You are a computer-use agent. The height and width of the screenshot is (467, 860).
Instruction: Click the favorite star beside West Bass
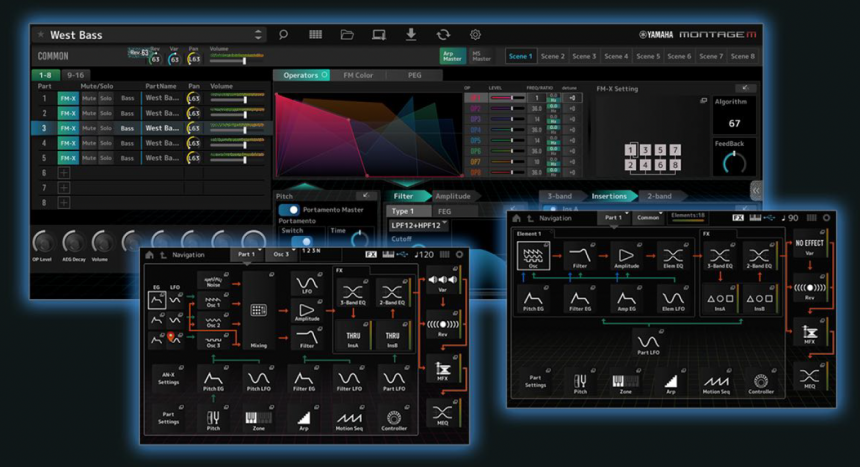click(x=41, y=35)
